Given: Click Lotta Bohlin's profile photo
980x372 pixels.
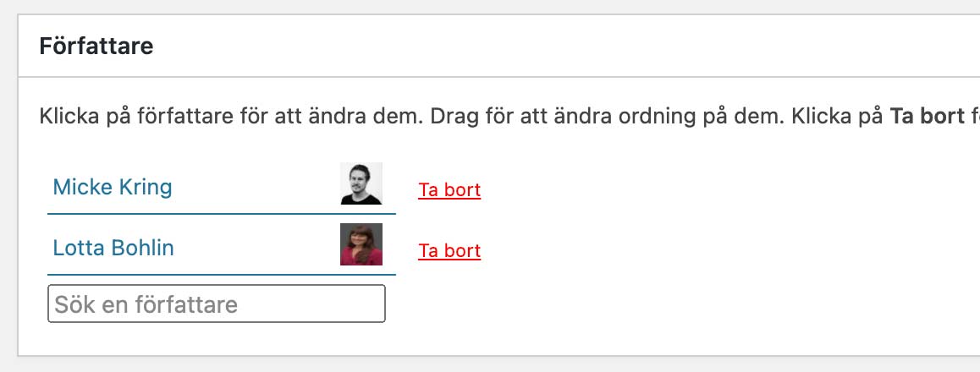Looking at the screenshot, I should pyautogui.click(x=361, y=244).
